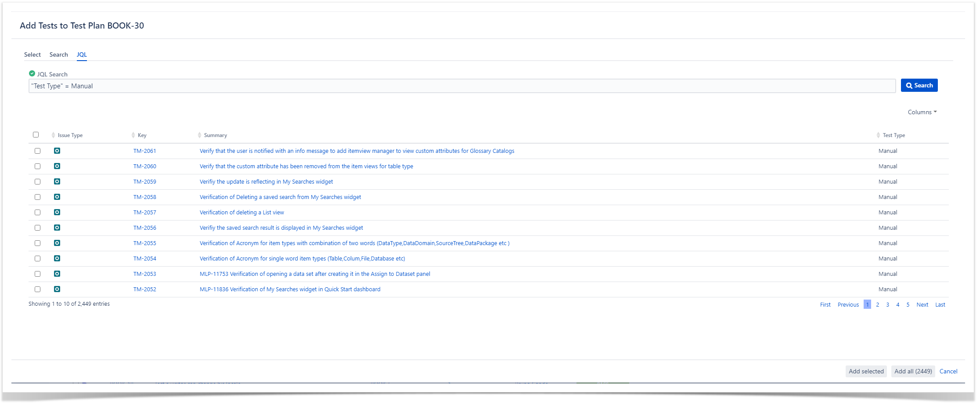
Task: Click the test issue icon for TM-2052
Action: 57,289
